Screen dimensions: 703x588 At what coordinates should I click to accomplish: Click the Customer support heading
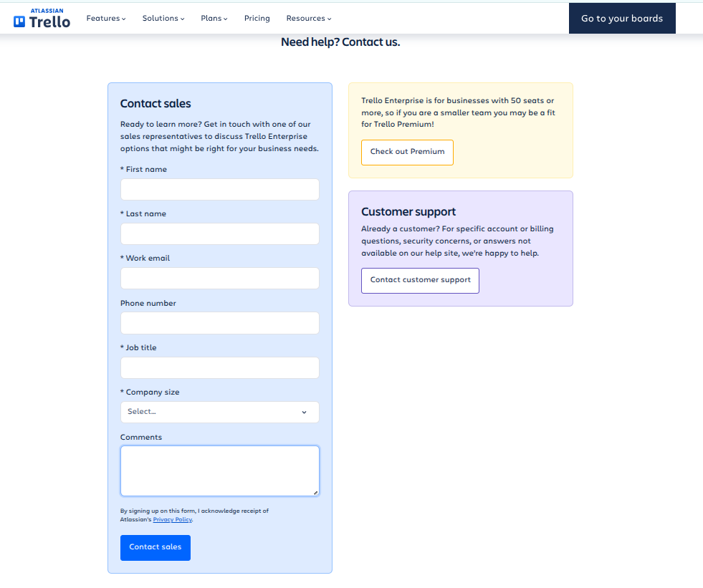(x=408, y=211)
